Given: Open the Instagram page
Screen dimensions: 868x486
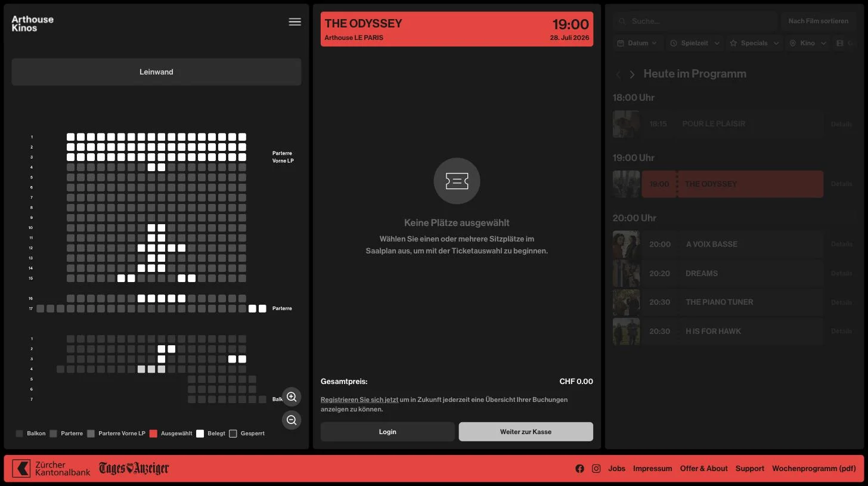Looking at the screenshot, I should tap(596, 469).
